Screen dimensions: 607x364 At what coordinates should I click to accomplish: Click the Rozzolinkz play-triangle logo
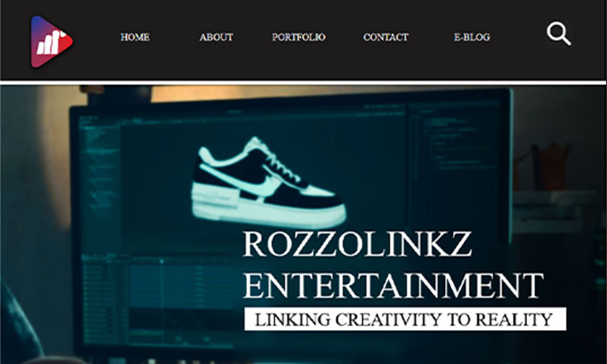pos(51,42)
